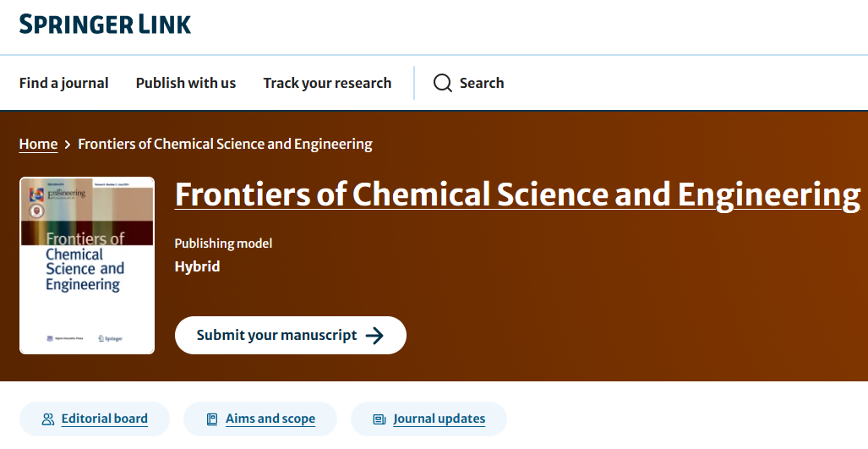This screenshot has height=449, width=868.
Task: Click the Editorial board people icon
Action: (x=48, y=419)
